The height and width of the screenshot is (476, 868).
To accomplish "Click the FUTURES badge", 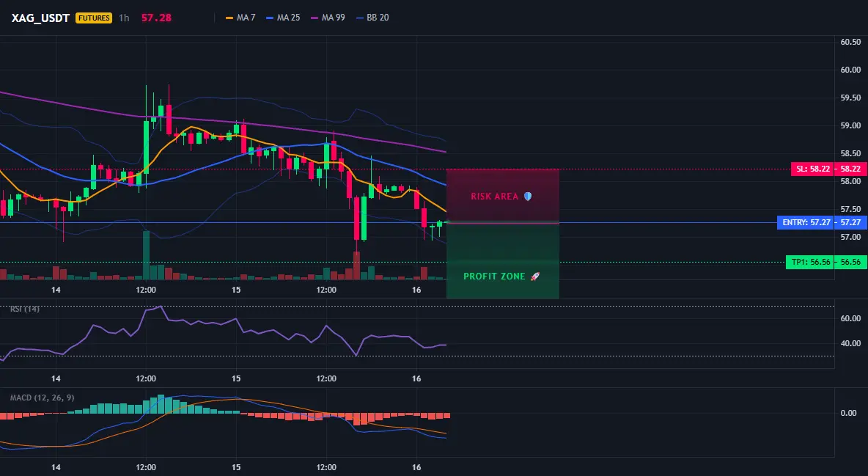I will pyautogui.click(x=94, y=18).
